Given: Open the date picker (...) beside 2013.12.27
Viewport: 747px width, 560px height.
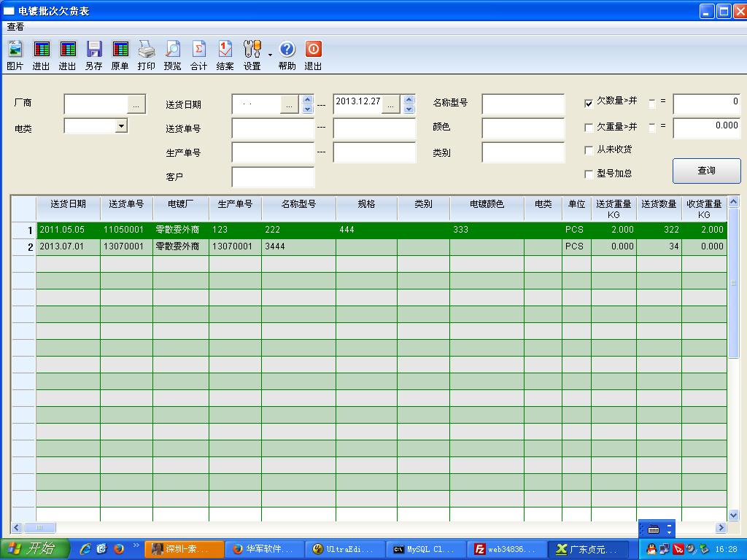Looking at the screenshot, I should tap(391, 105).
